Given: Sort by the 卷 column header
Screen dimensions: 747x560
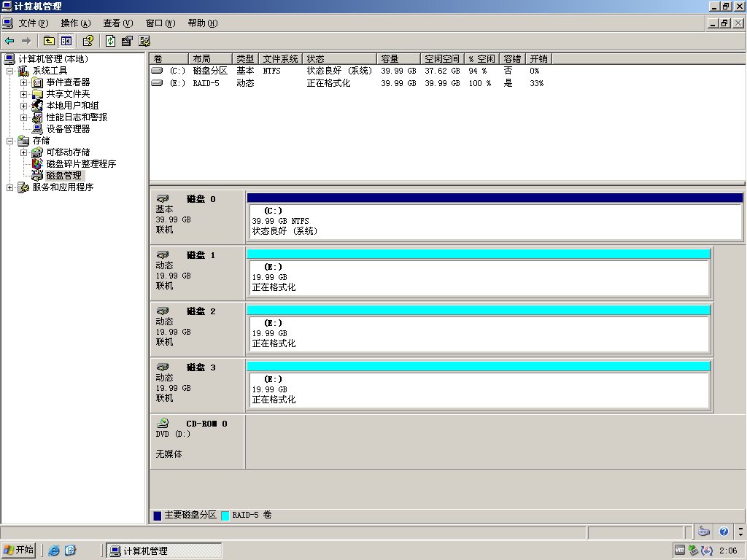Looking at the screenshot, I should (x=169, y=58).
